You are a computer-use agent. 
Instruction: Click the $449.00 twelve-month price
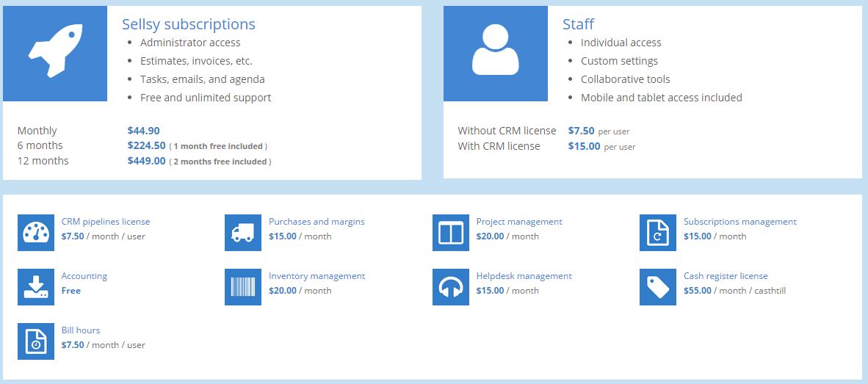[147, 161]
